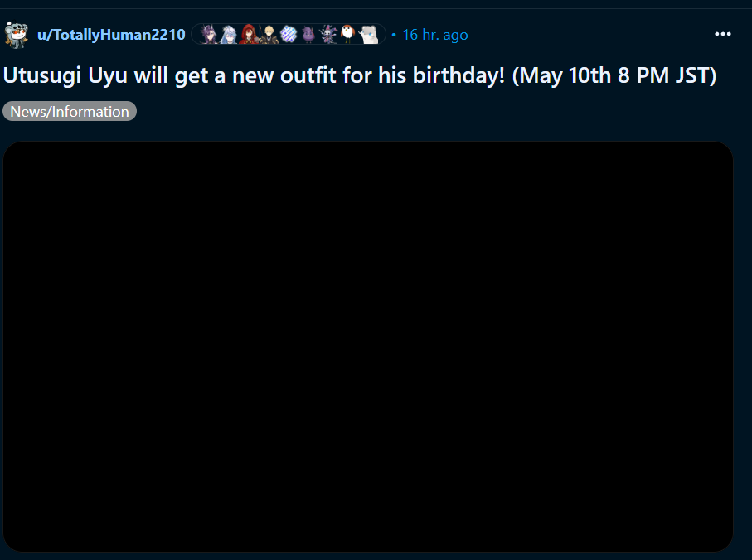This screenshot has height=560, width=752.
Task: Click the purple-haired character flair emoji
Action: coord(209,35)
